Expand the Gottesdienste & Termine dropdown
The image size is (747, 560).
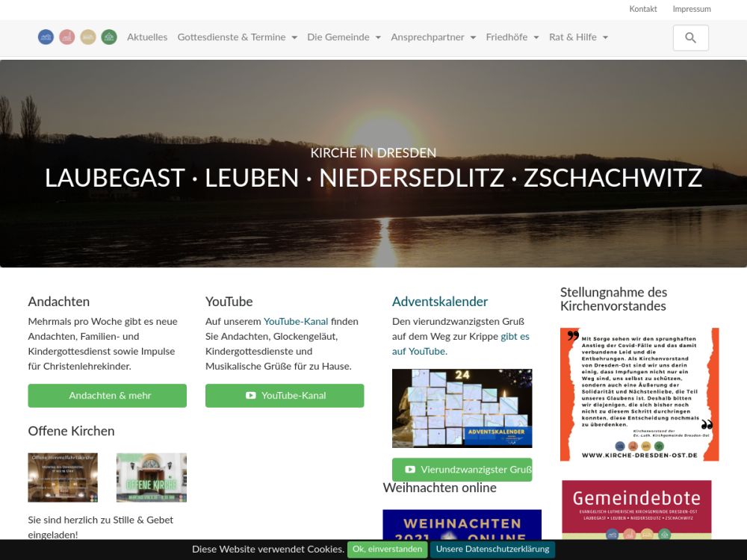237,37
